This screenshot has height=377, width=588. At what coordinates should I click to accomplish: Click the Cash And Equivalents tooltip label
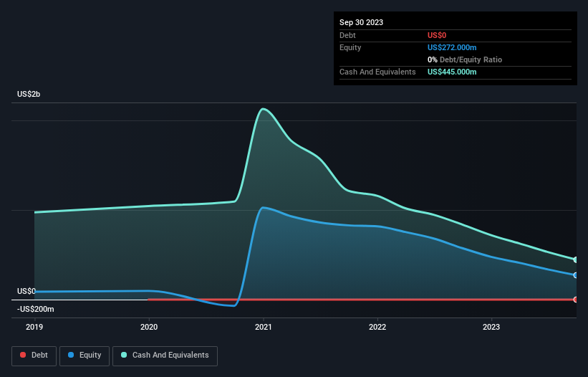click(377, 72)
